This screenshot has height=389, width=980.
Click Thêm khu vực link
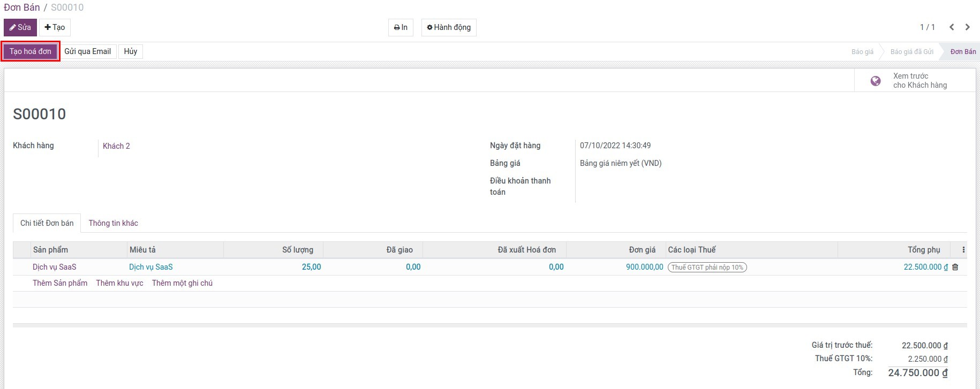pyautogui.click(x=119, y=283)
